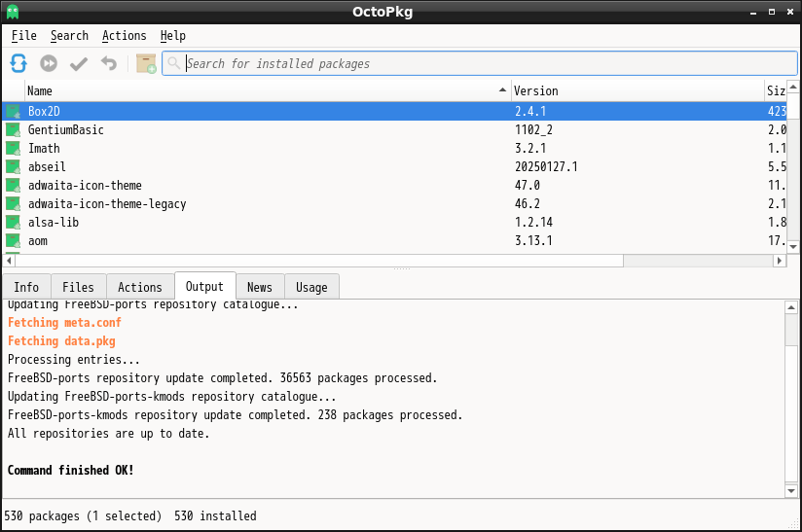Maximize the OctoPkg window
802x532 pixels.
point(771,12)
